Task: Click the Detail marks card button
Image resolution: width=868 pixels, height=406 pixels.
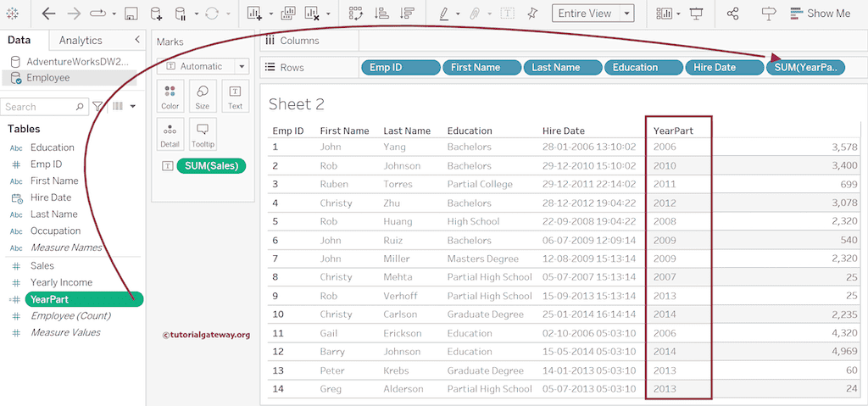Action: coord(170,135)
